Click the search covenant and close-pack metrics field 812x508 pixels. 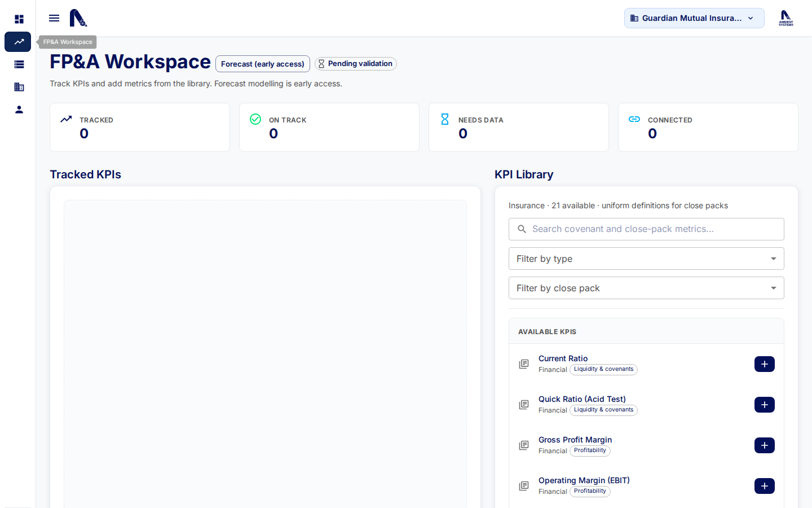(x=646, y=229)
